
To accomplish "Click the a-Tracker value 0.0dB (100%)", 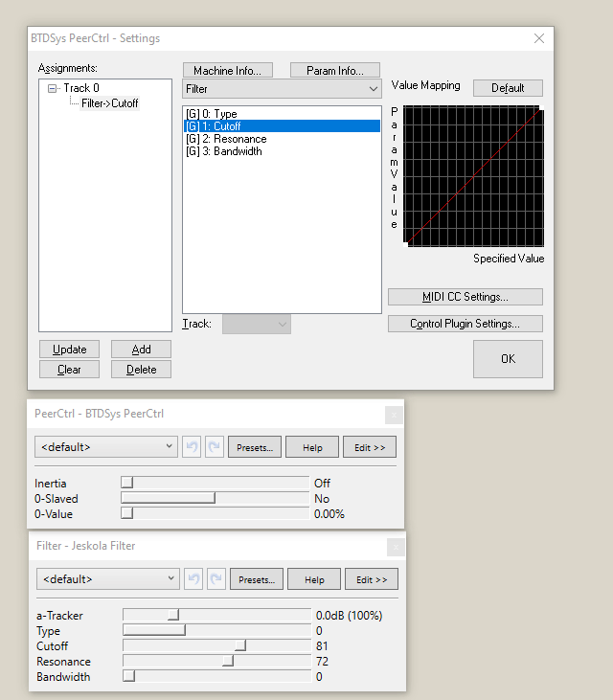I will coord(350,616).
